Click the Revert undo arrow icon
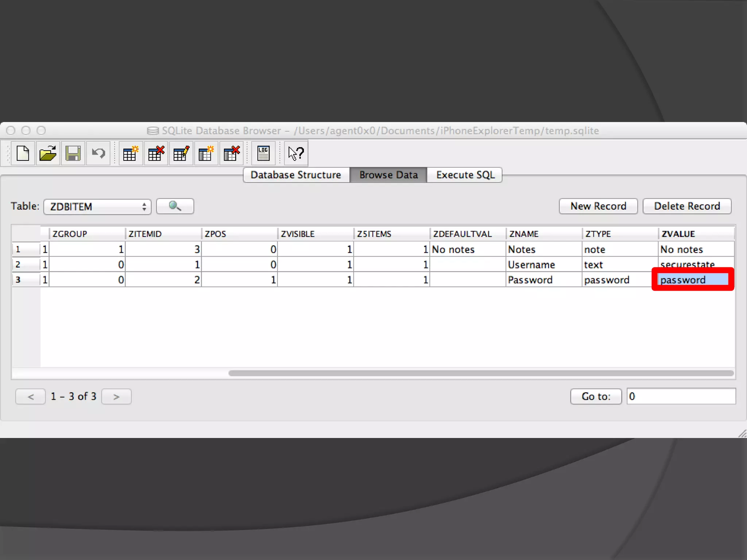The width and height of the screenshot is (747, 560). [98, 153]
